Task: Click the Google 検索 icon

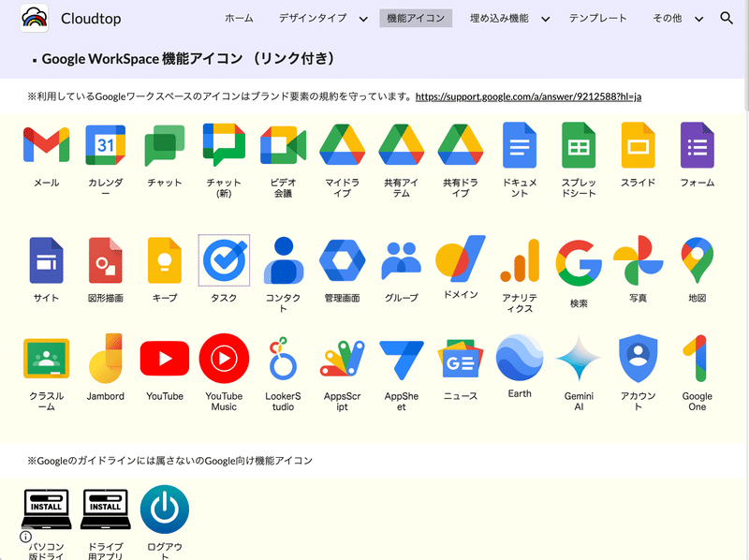Action: [x=579, y=263]
